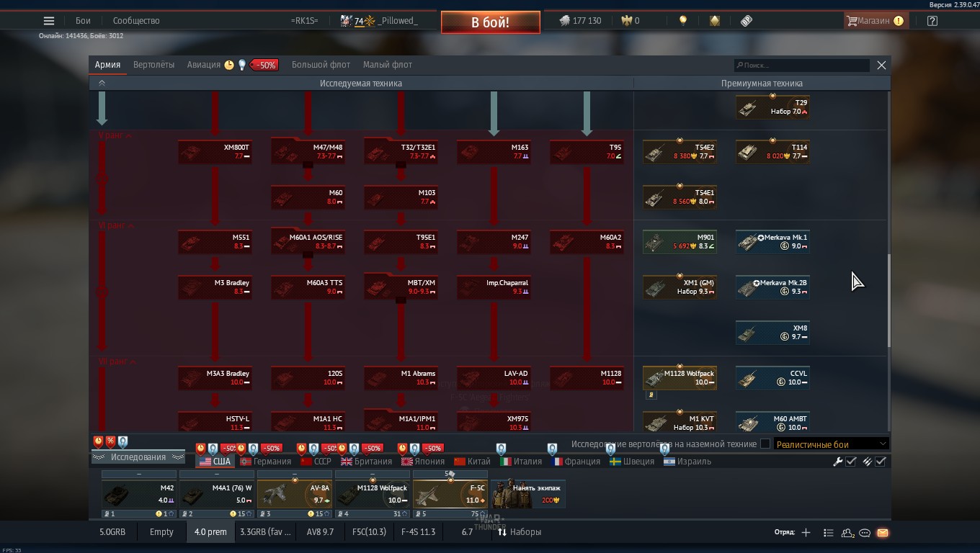The height and width of the screenshot is (553, 980).
Task: Open Реалистичные бои mode dropdown
Action: (831, 444)
